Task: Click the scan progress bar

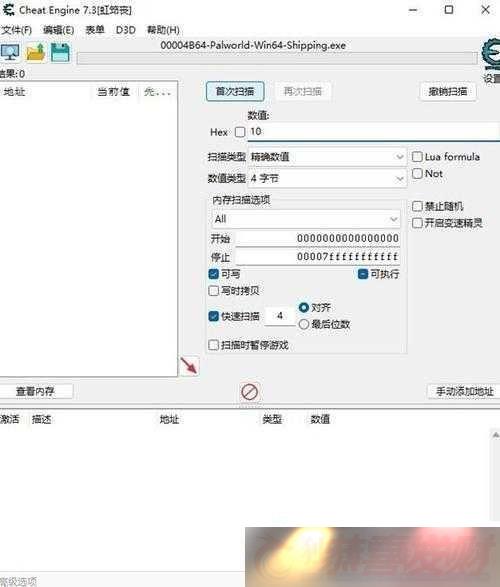Action: click(277, 58)
